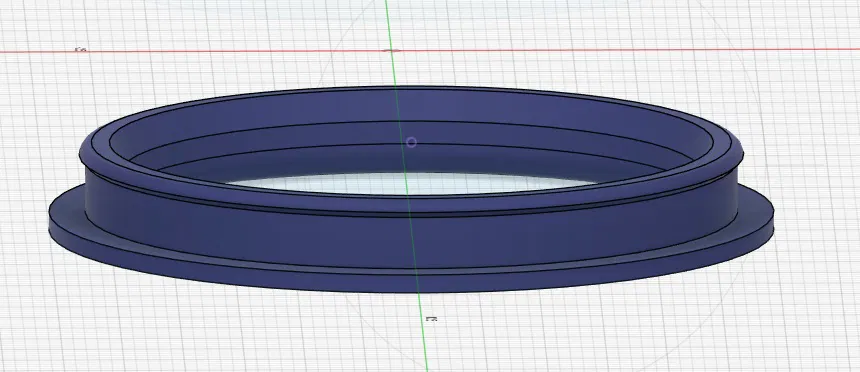Select the red horizontal axis line
The width and height of the screenshot is (860, 372).
click(430, 50)
